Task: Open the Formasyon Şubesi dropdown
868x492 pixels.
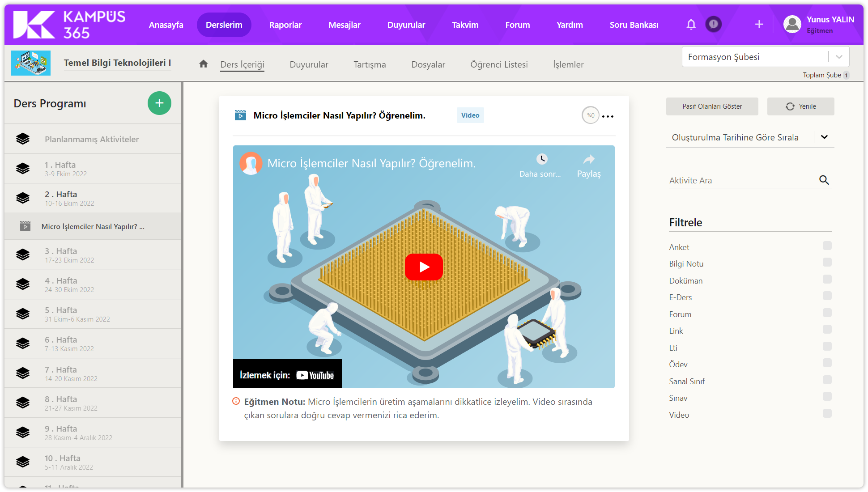Action: pyautogui.click(x=839, y=57)
